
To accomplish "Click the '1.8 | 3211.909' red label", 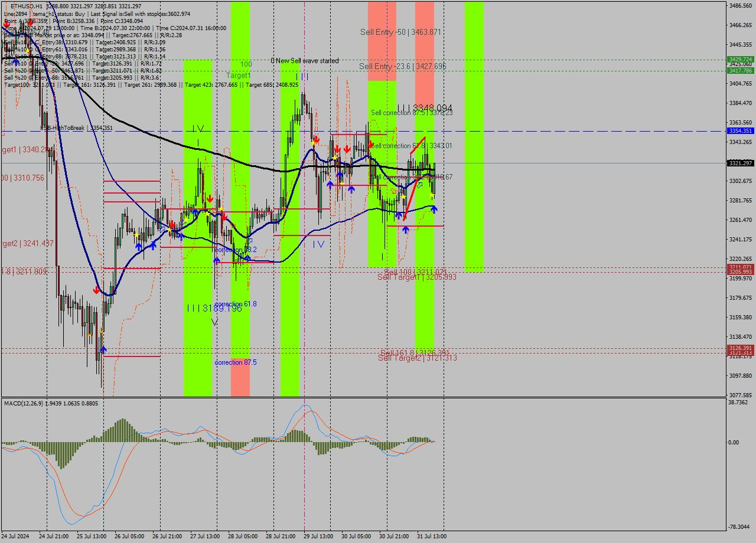I will [x=23, y=271].
